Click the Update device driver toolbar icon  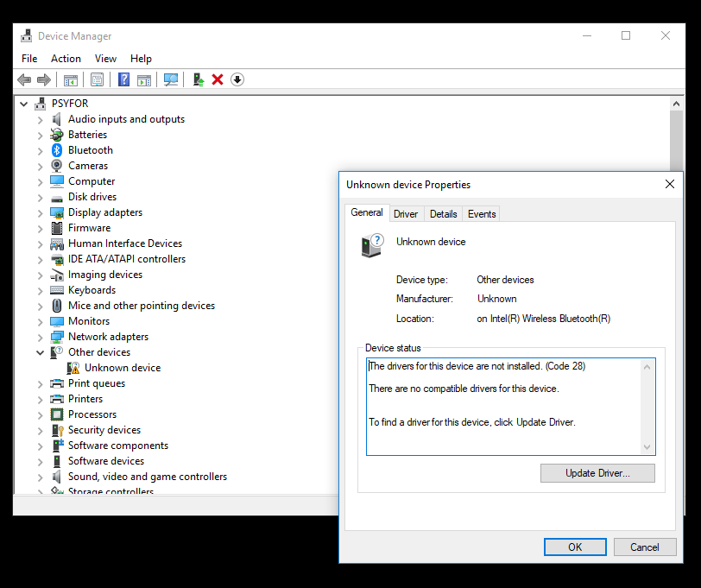point(199,79)
